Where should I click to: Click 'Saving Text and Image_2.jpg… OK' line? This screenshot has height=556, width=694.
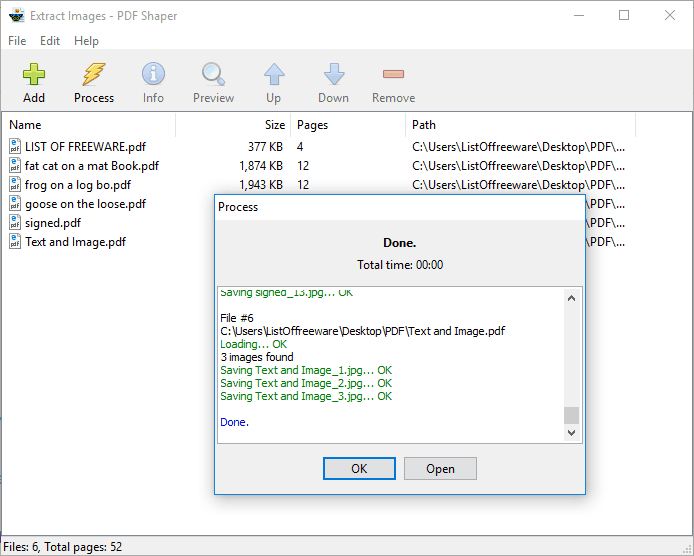(306, 383)
